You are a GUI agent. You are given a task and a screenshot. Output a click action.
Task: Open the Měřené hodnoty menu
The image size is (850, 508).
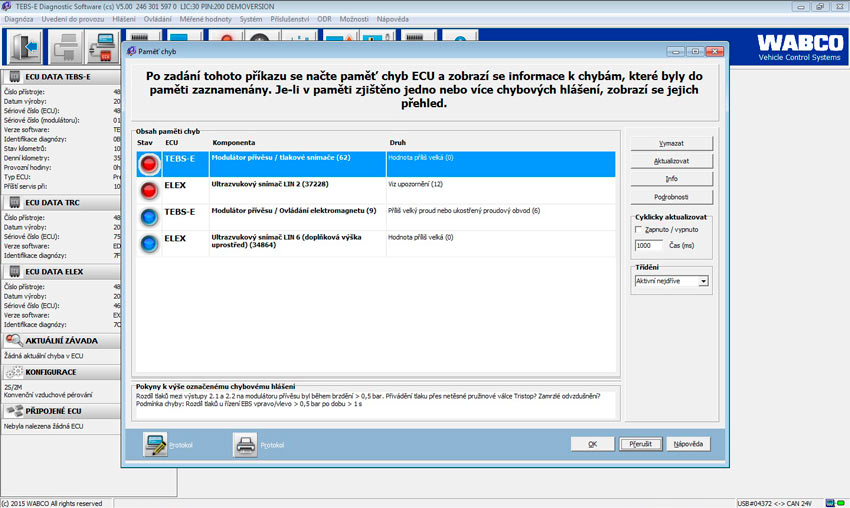205,19
